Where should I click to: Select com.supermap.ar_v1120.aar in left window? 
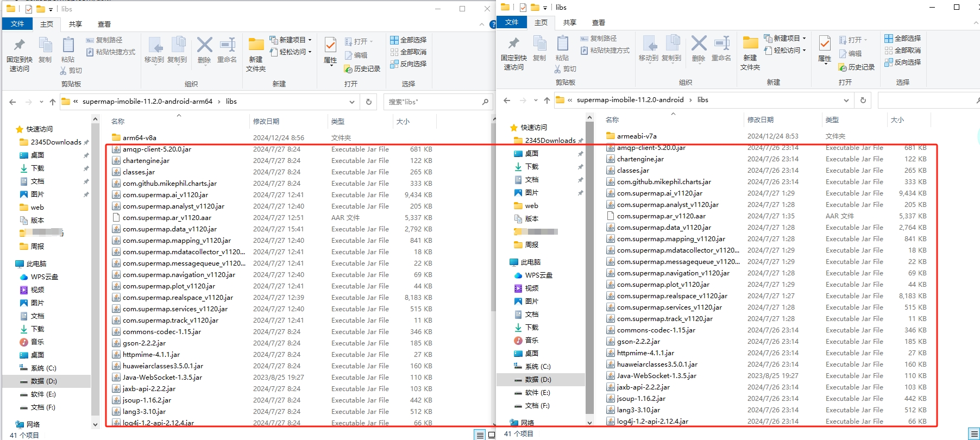click(x=167, y=218)
